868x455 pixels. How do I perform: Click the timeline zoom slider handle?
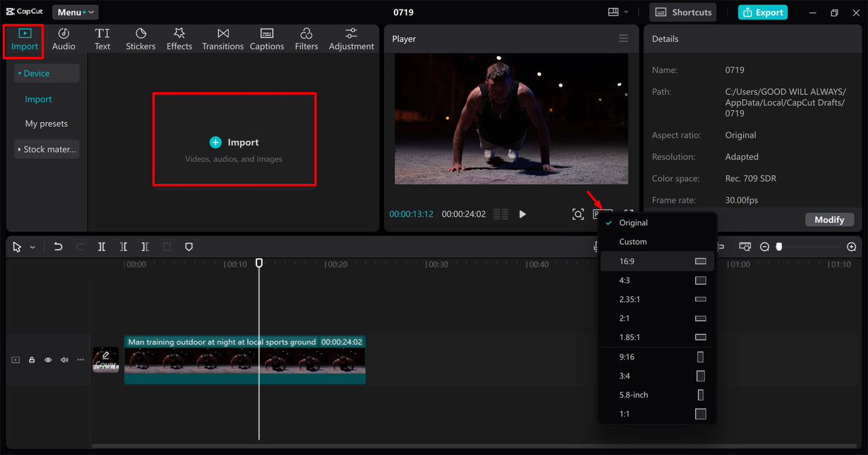pos(779,247)
